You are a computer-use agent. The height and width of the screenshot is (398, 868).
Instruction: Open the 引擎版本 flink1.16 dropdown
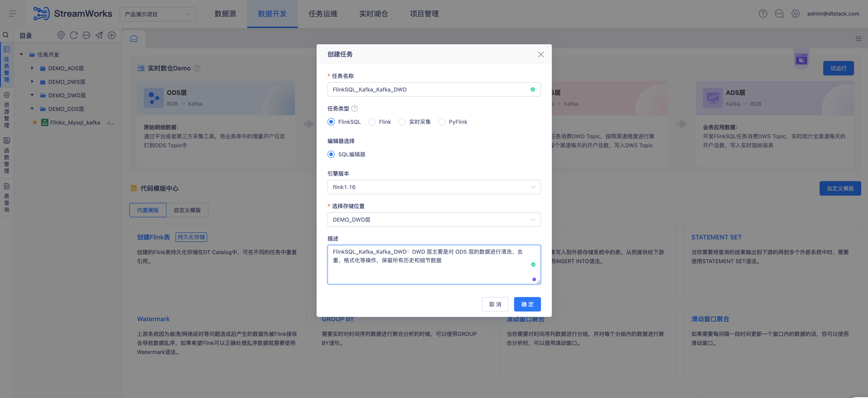point(434,187)
